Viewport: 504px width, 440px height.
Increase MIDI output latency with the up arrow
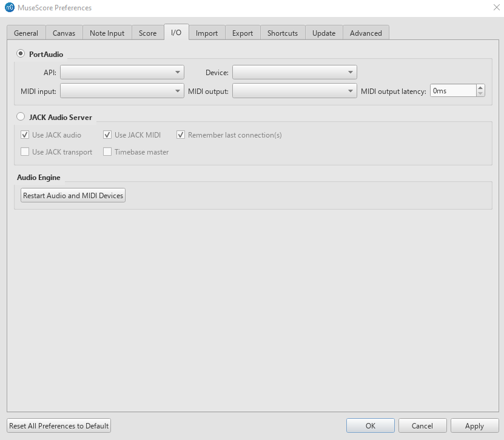480,87
